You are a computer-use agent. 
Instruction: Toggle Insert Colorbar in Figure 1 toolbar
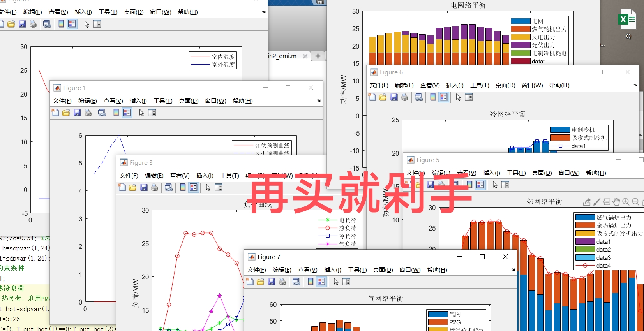(116, 113)
